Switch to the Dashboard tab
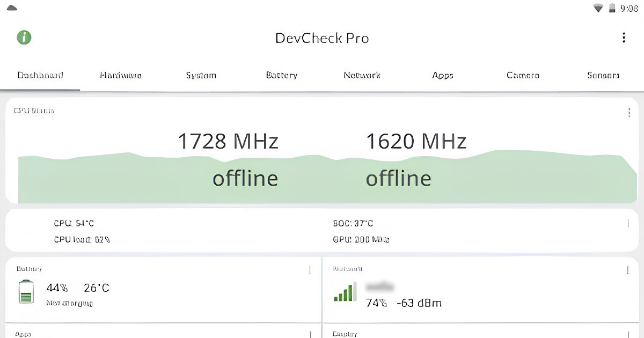The image size is (644, 338). click(40, 75)
